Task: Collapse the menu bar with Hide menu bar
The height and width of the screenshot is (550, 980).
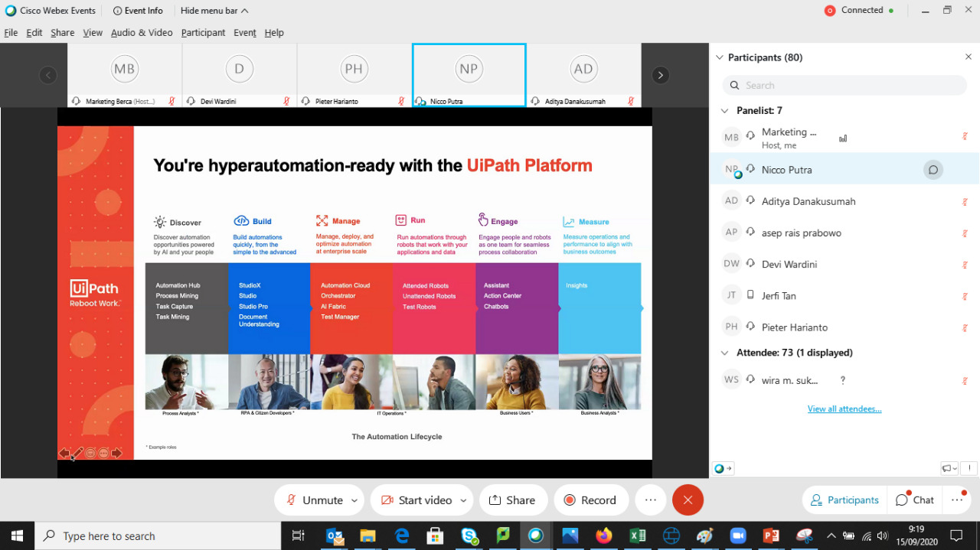Action: click(x=214, y=11)
